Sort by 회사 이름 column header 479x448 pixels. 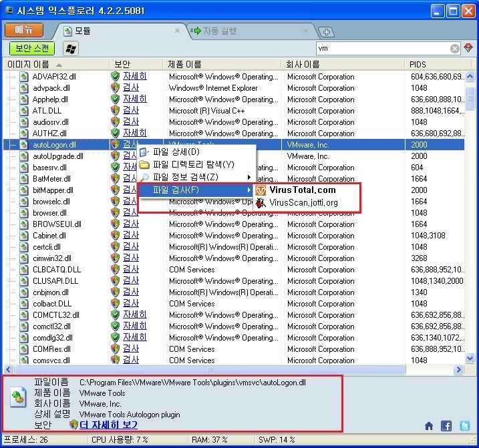343,65
